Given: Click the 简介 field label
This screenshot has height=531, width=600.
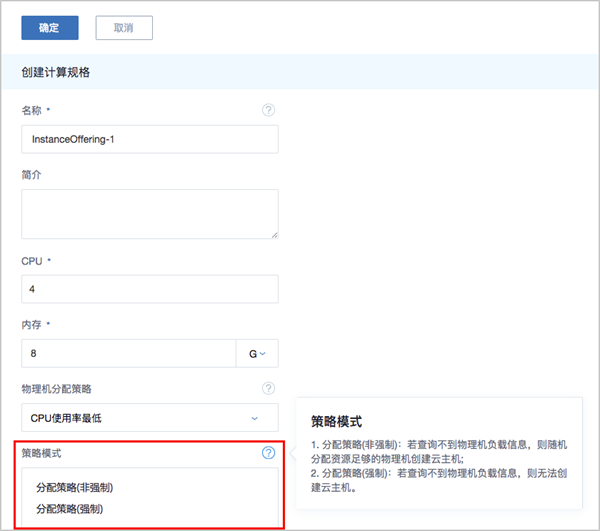Looking at the screenshot, I should coord(32,174).
